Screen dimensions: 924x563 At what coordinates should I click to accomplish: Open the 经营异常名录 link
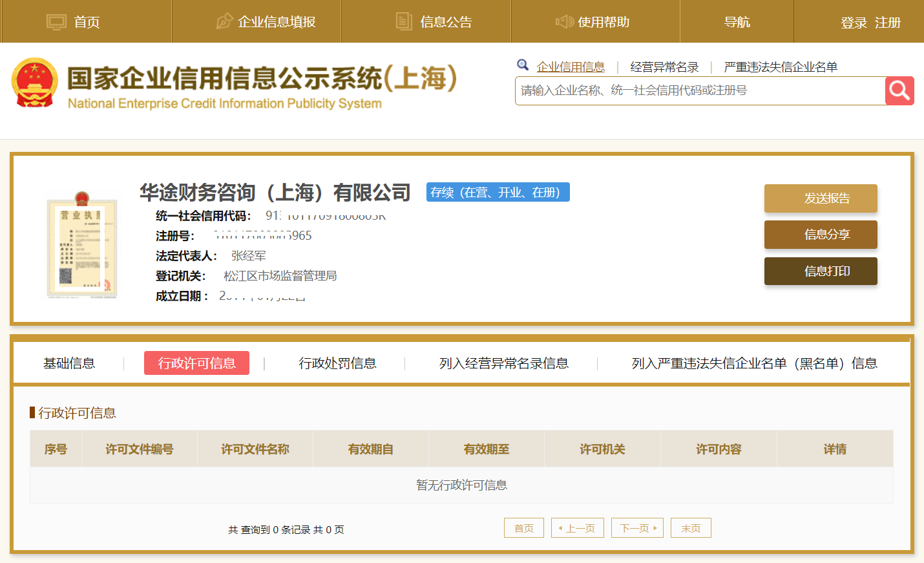[x=664, y=65]
